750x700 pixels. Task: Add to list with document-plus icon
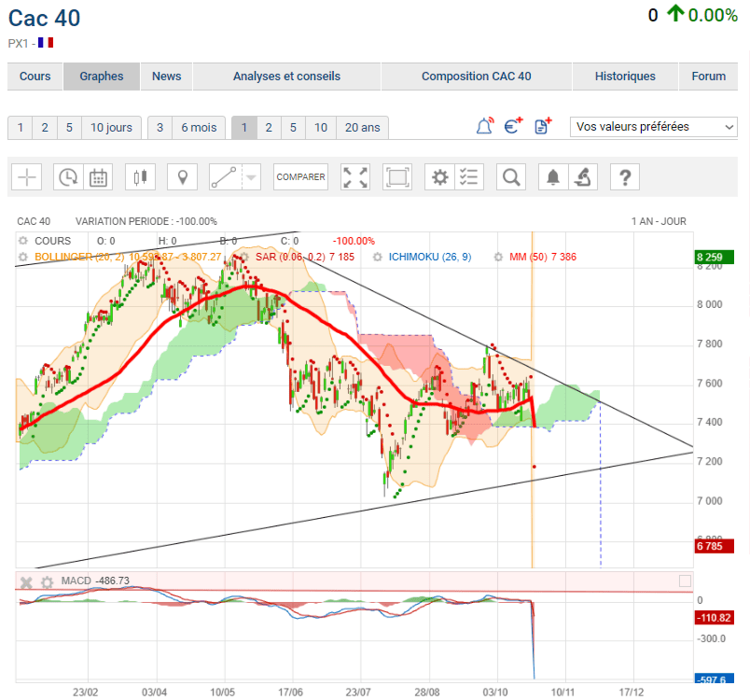click(543, 126)
